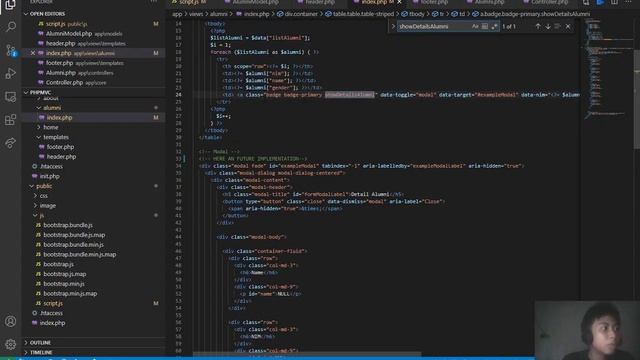The image size is (640, 360).
Task: Open index.php under alumni folder
Action: click(59, 118)
